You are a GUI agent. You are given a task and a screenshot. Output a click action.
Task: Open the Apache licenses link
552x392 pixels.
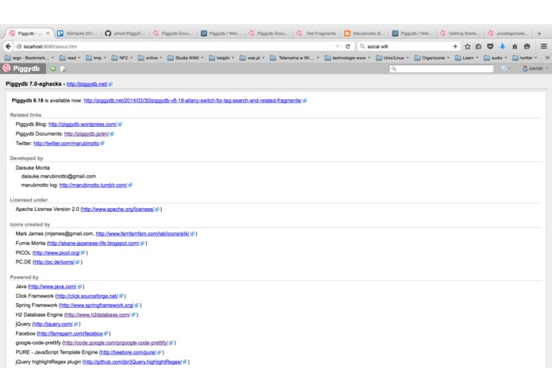(118, 209)
